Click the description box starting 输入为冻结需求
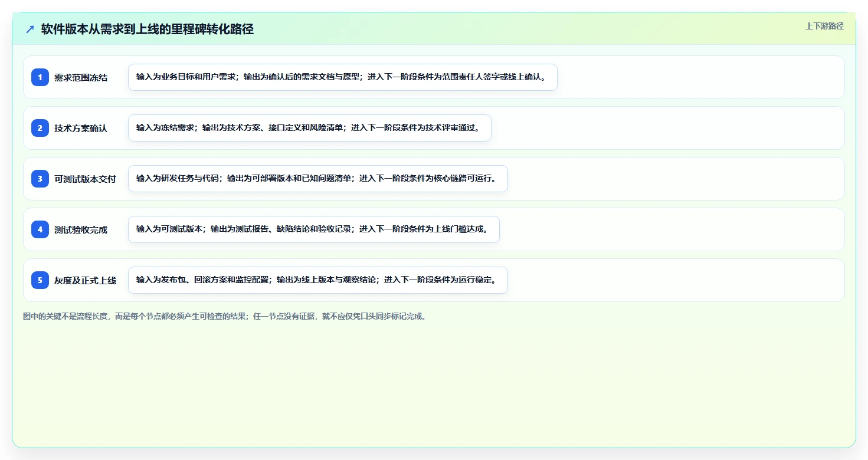This screenshot has height=460, width=868. [310, 128]
